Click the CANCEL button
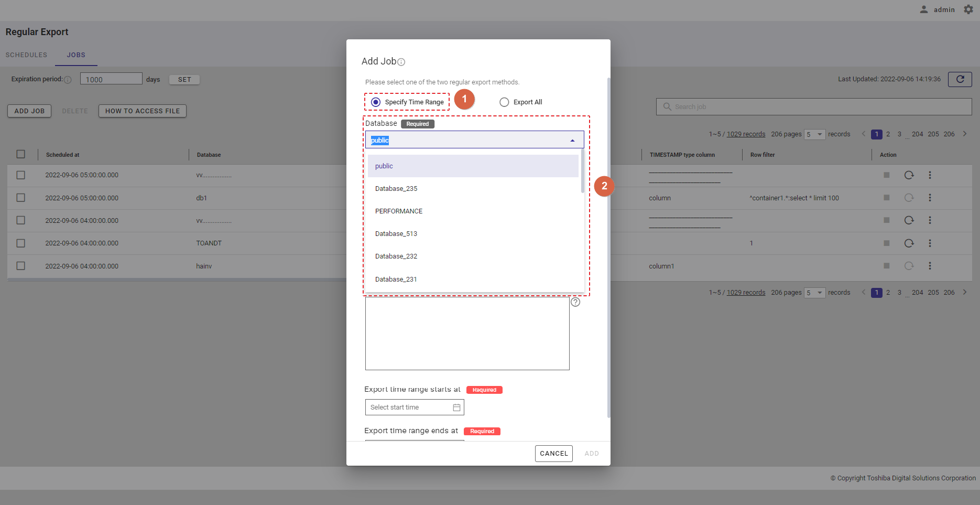The width and height of the screenshot is (980, 505). 553,454
